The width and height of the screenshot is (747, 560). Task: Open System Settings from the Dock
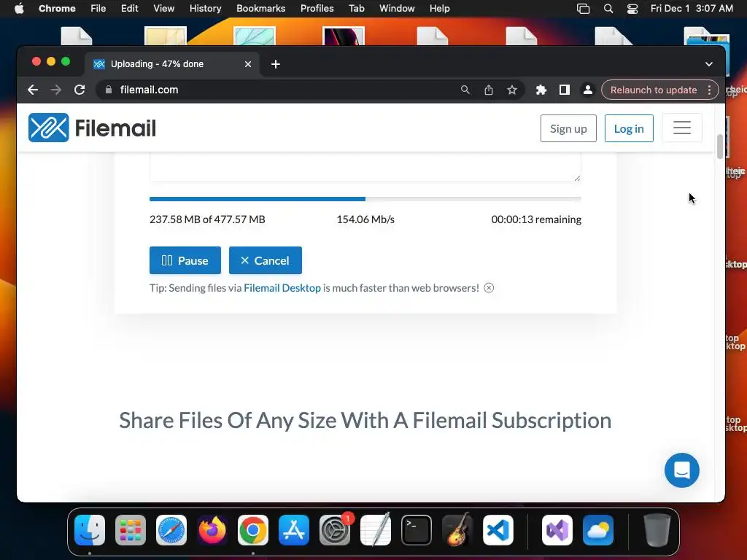point(335,530)
